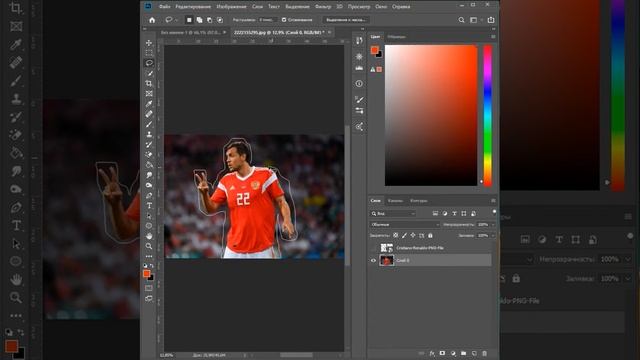This screenshot has height=360, width=640.
Task: Open the Редактирование menu
Action: tap(193, 7)
